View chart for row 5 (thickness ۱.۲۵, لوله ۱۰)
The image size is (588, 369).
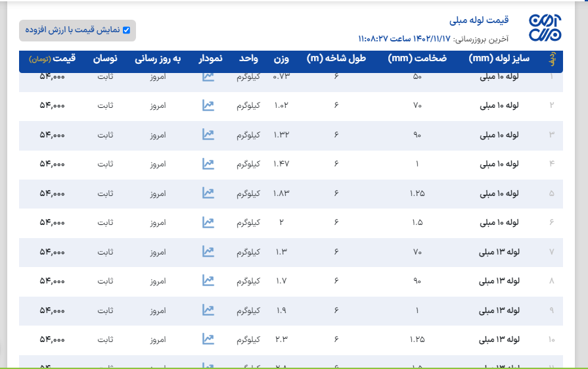pyautogui.click(x=208, y=193)
